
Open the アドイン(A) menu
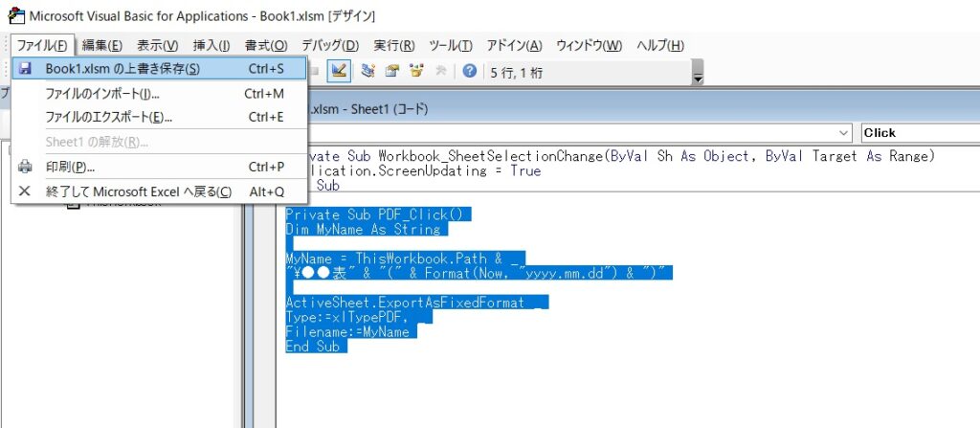[x=514, y=46]
